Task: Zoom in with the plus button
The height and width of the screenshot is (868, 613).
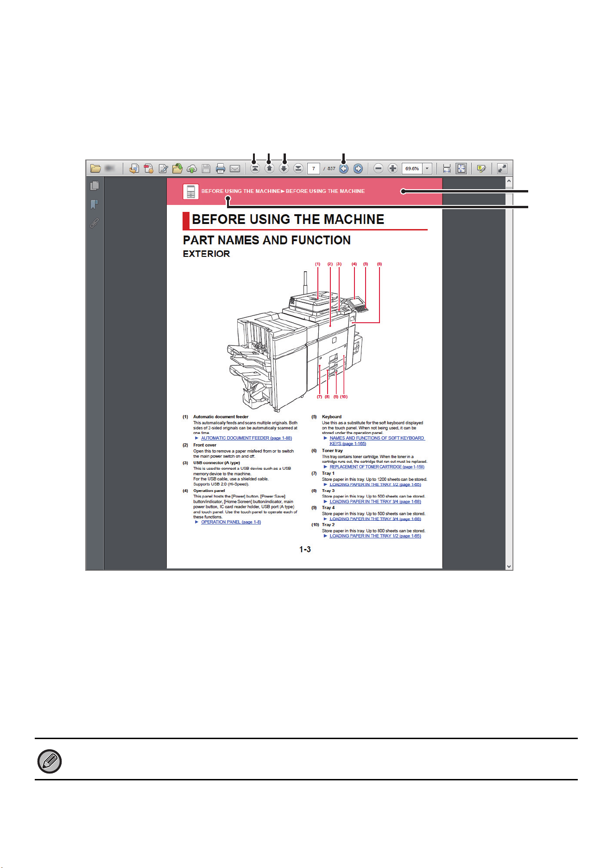Action: click(x=393, y=169)
